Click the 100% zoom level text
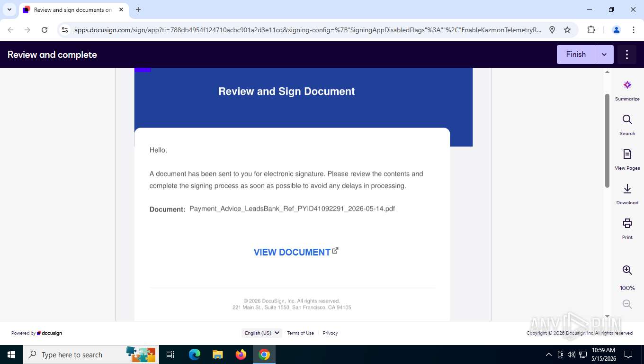This screenshot has width=644, height=364. point(627,288)
